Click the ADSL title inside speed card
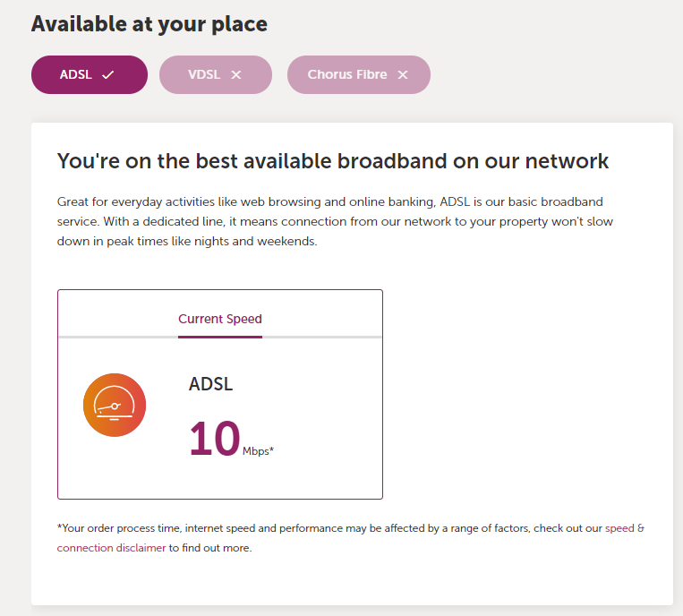This screenshot has width=683, height=616. click(x=210, y=384)
